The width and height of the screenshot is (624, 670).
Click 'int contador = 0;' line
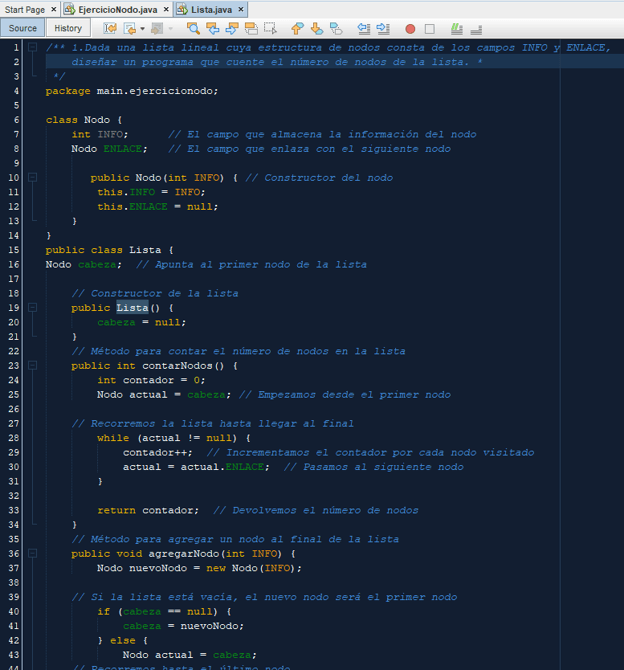point(151,380)
